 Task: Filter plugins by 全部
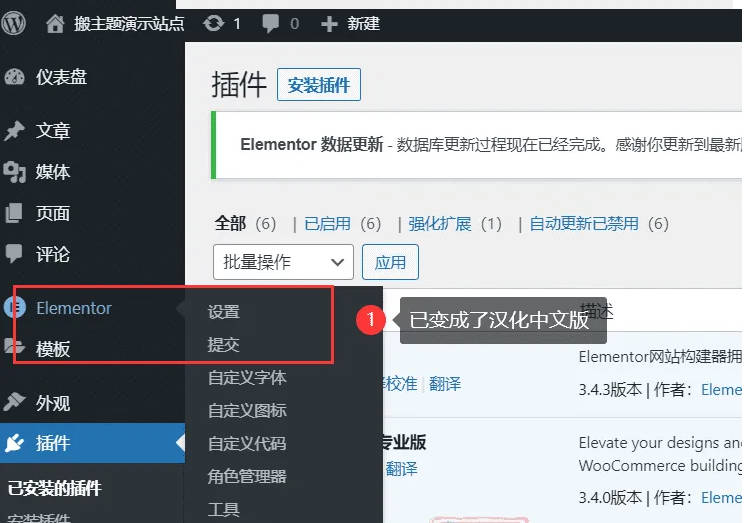click(x=230, y=223)
